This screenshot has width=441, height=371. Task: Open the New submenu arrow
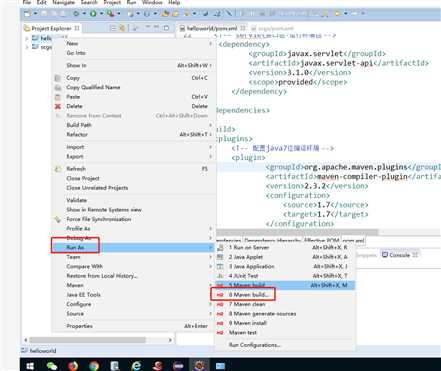(210, 44)
